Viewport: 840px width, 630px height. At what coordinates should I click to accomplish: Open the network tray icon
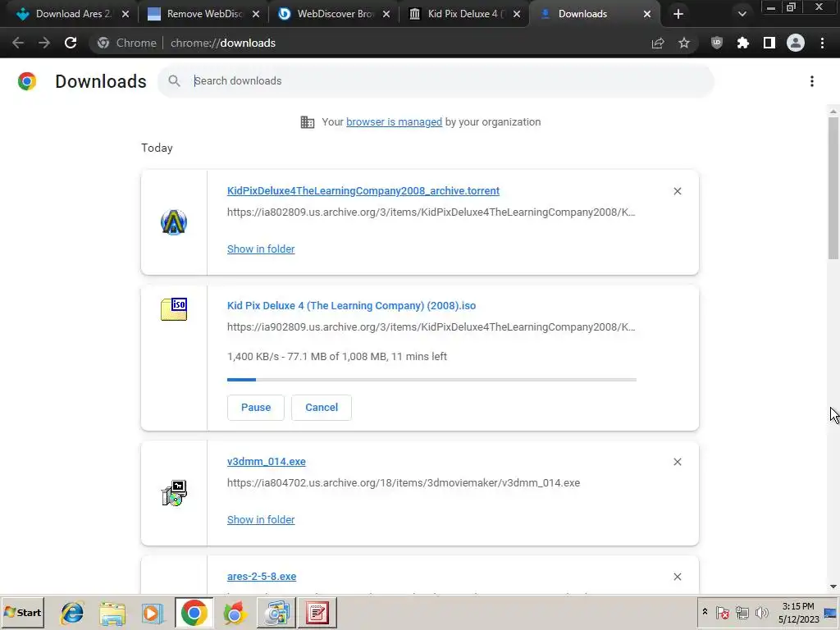click(742, 612)
